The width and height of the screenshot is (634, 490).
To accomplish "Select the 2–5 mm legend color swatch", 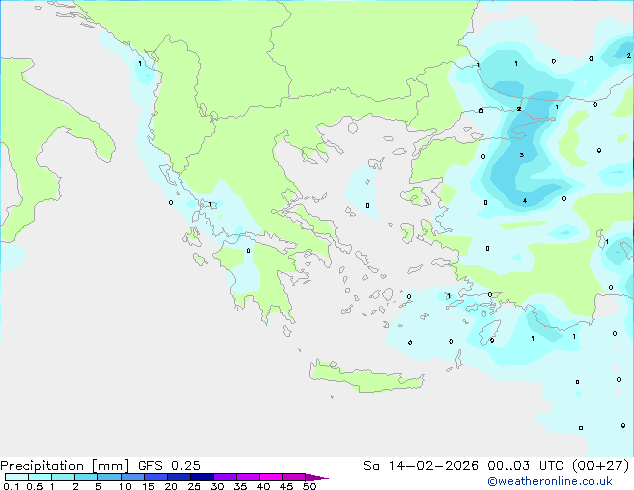I will [86, 477].
